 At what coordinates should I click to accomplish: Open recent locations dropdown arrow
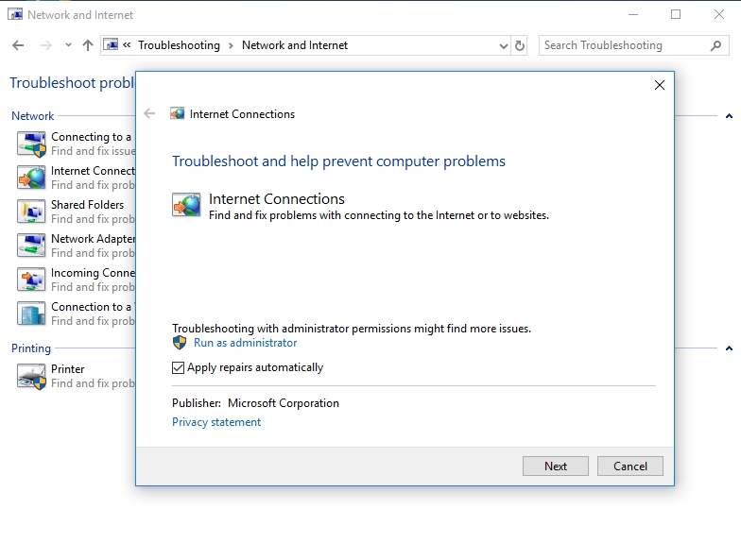coord(68,45)
